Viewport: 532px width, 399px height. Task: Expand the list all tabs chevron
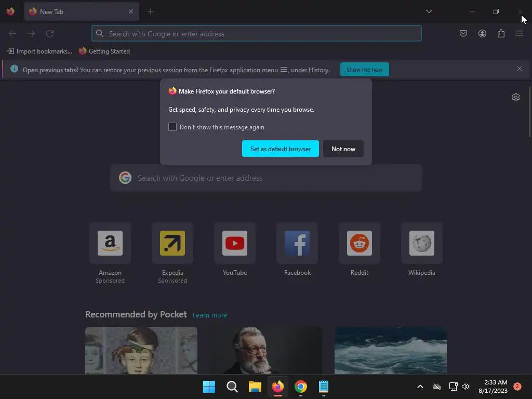pyautogui.click(x=429, y=11)
